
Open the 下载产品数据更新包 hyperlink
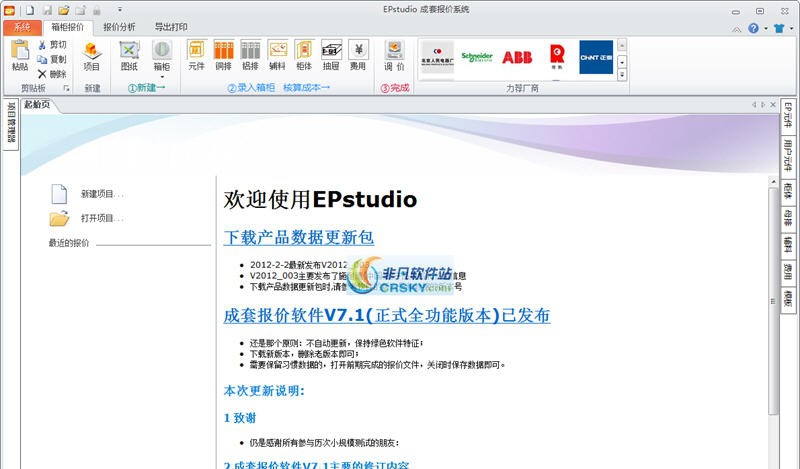[x=298, y=237]
